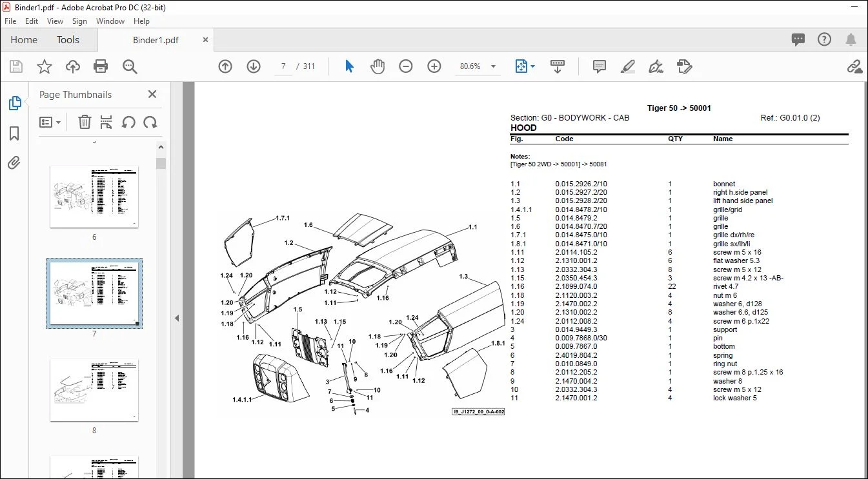Close the Binder1.pdf tab

tap(205, 40)
